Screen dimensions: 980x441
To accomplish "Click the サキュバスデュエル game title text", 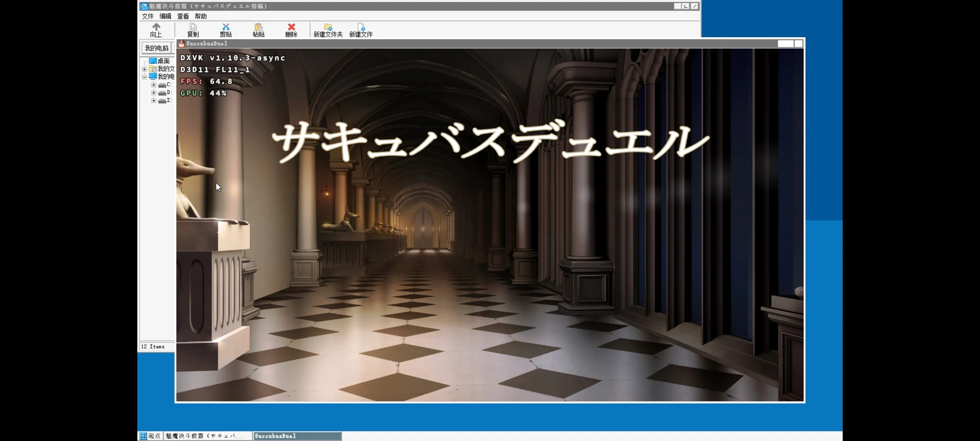I will point(490,142).
